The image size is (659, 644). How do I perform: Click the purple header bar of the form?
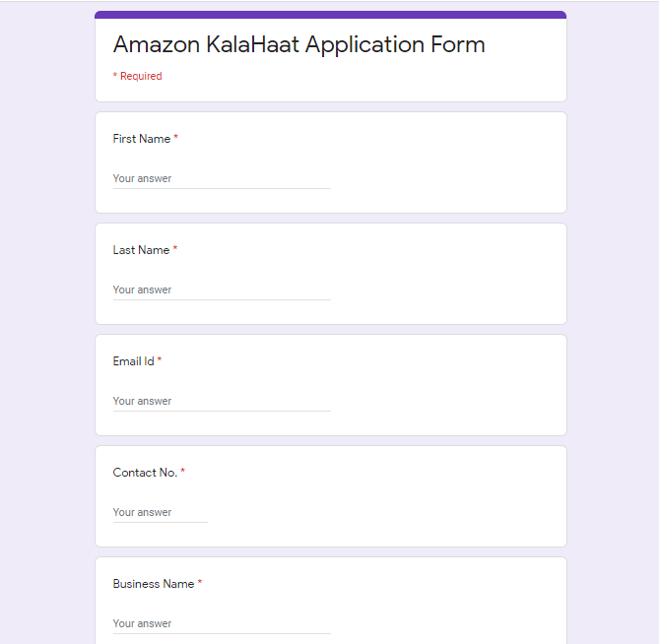(x=330, y=15)
